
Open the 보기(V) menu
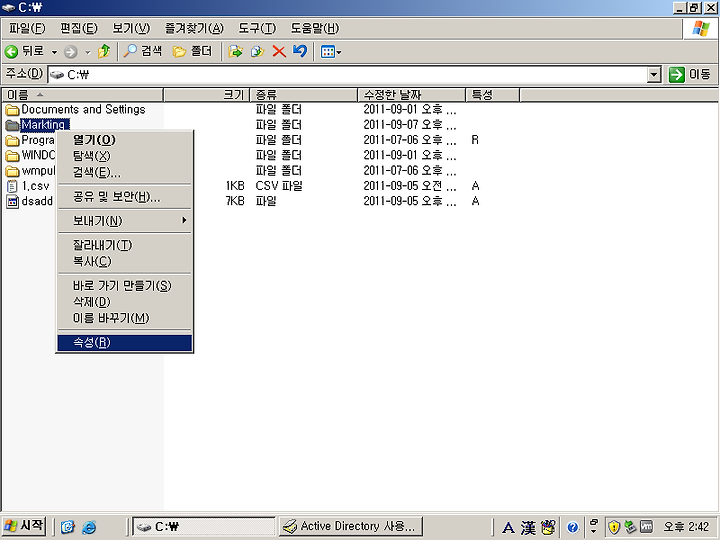click(131, 28)
